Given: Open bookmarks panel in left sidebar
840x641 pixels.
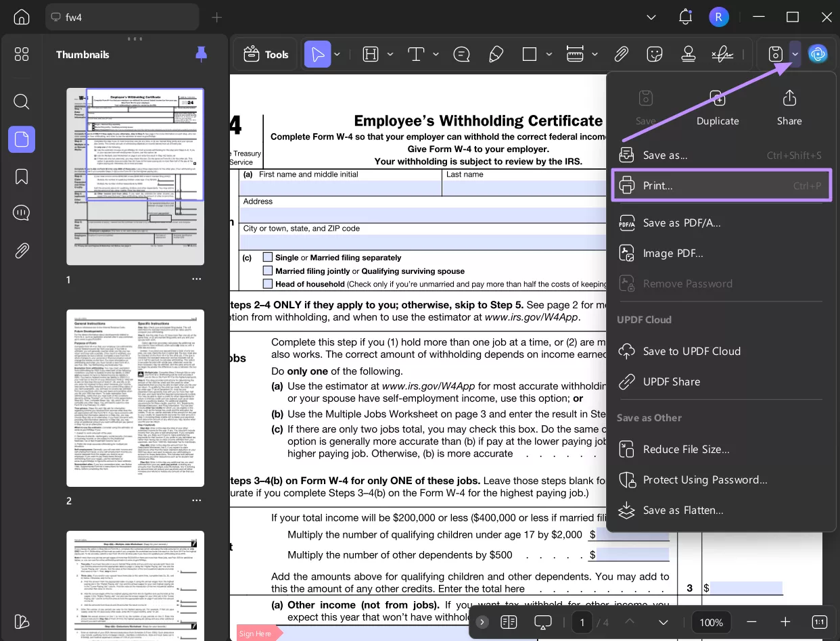Looking at the screenshot, I should click(x=22, y=176).
